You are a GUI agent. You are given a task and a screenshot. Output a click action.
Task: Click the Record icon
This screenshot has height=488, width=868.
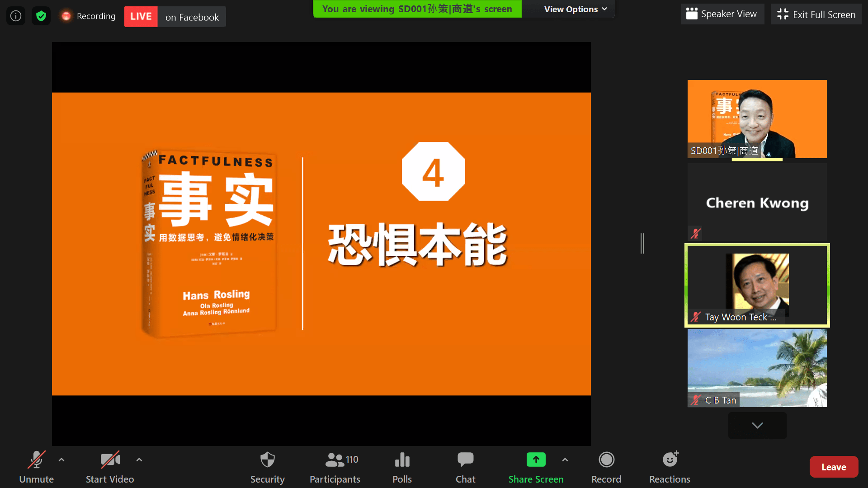click(x=606, y=467)
